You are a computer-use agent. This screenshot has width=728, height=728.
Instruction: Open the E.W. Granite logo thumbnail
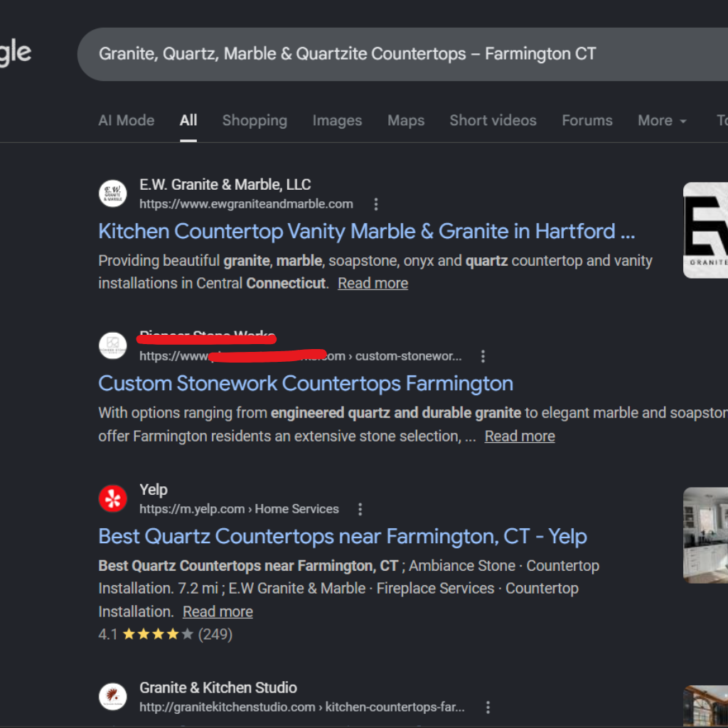[x=705, y=230]
